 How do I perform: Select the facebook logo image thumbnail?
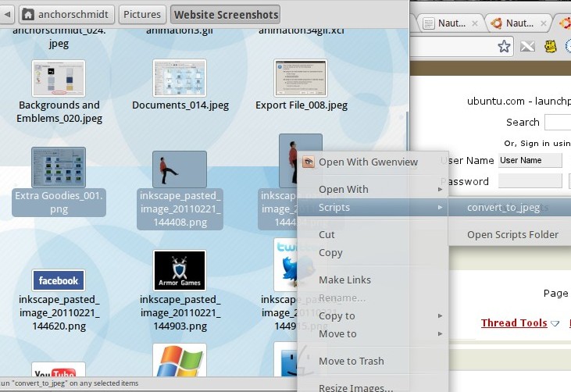coord(59,280)
